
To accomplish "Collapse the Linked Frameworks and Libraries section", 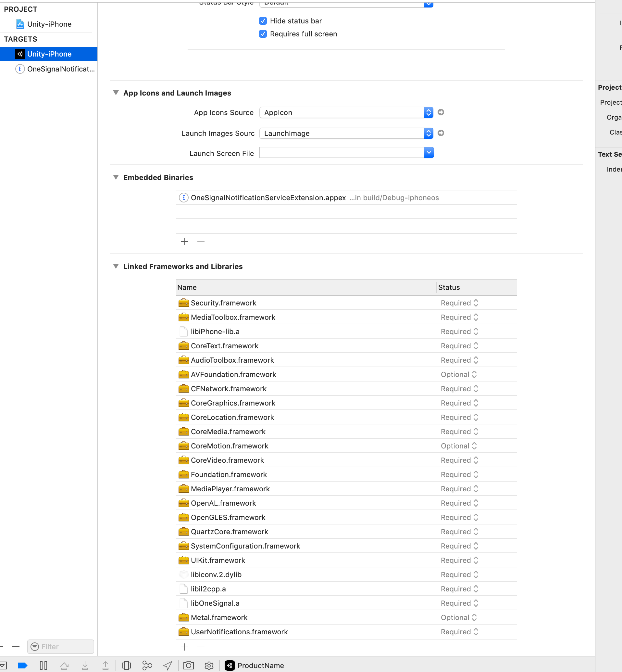I will pos(116,266).
